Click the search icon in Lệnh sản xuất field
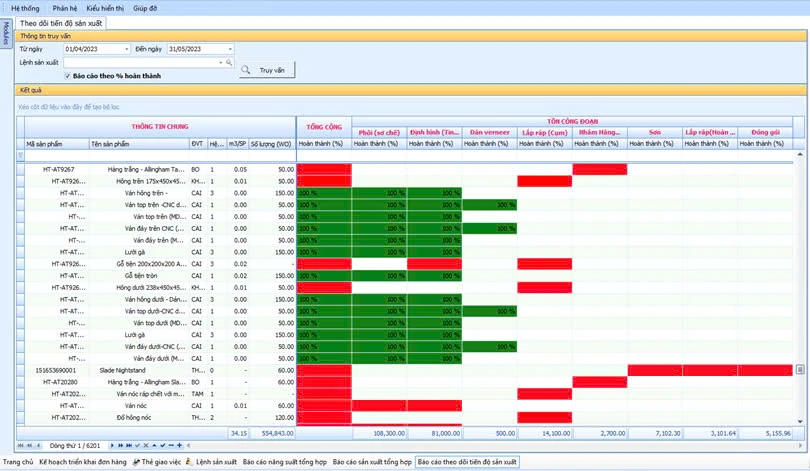 229,62
